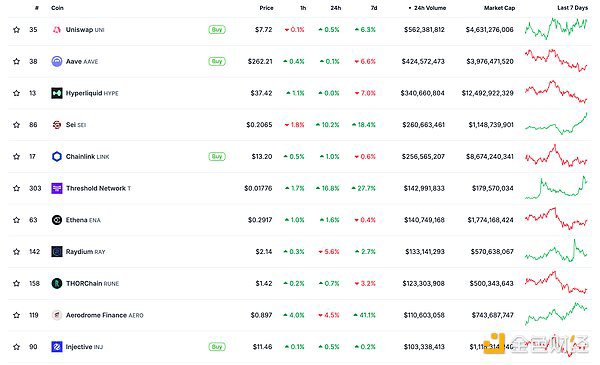Click the Buy button for Aave

[217, 61]
